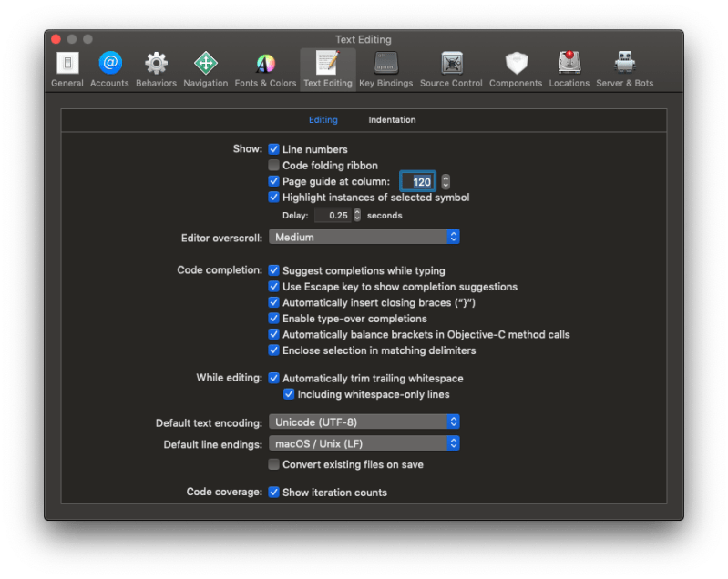Click the page guide column field
The width and height of the screenshot is (728, 579).
418,181
